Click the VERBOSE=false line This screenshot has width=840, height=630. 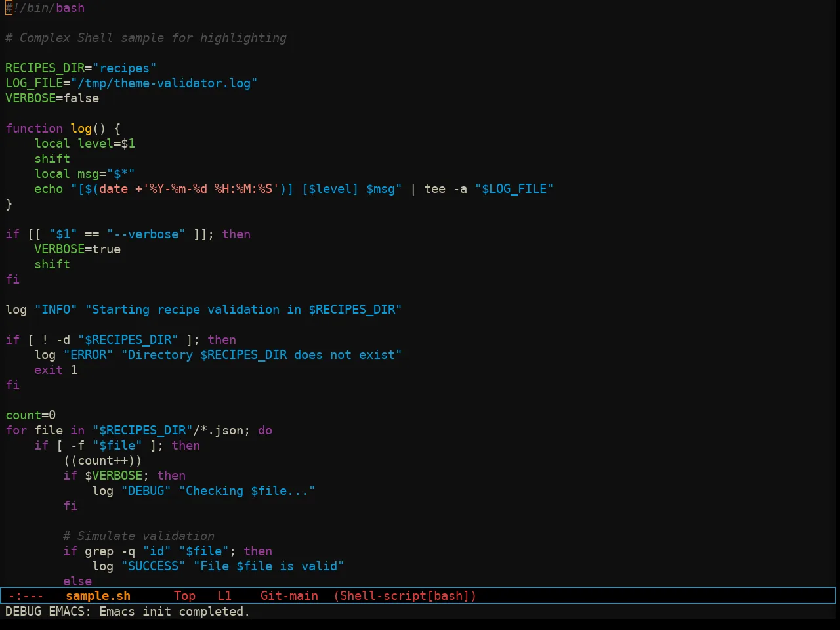[52, 98]
